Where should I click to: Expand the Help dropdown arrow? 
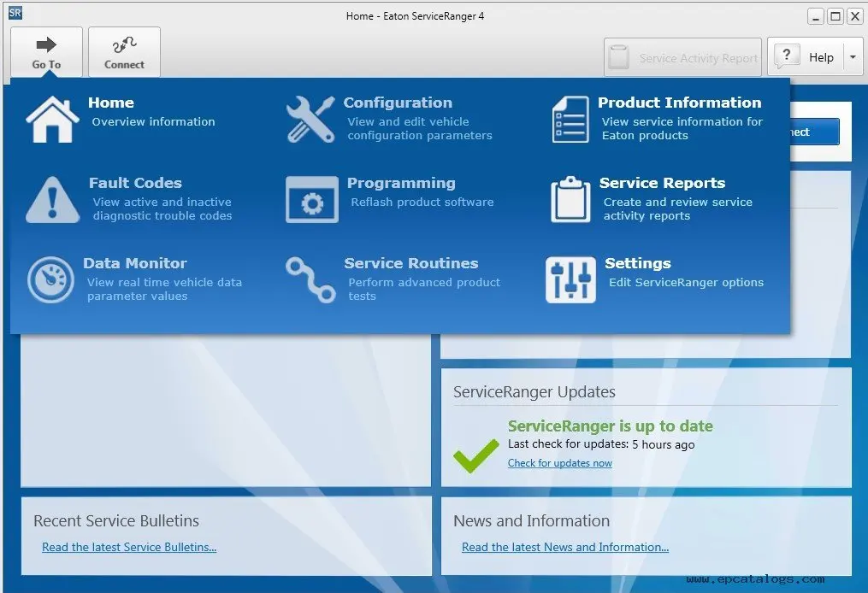[x=852, y=56]
